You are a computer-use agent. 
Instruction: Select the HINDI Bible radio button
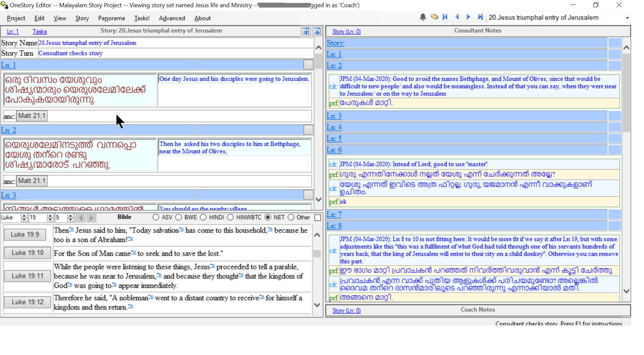(203, 217)
